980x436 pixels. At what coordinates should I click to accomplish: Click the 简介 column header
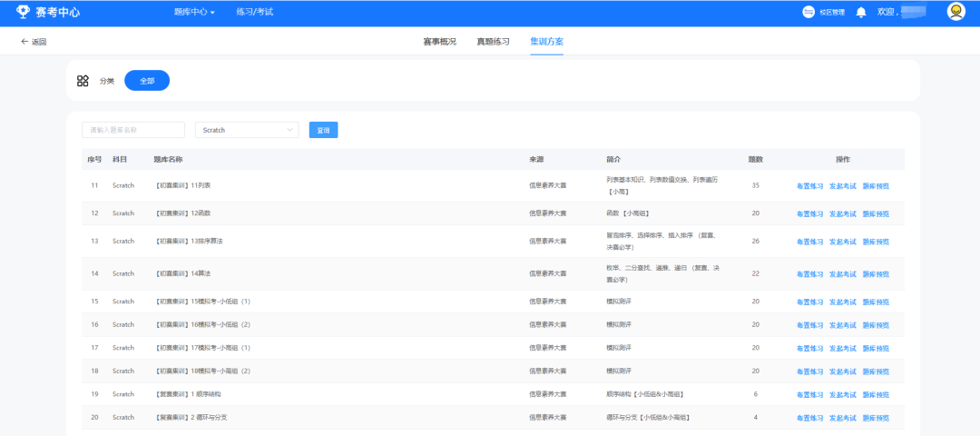(613, 160)
